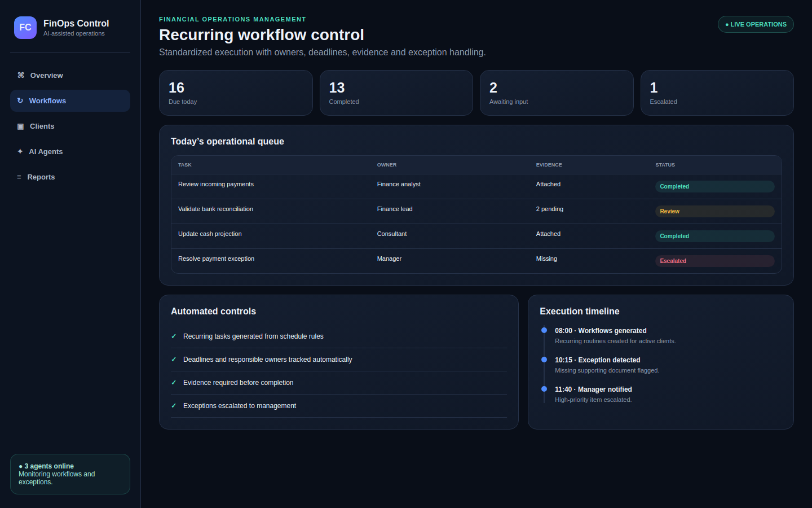Click the AI Agents sparkle icon
Viewport: 812px width, 508px height.
20,151
